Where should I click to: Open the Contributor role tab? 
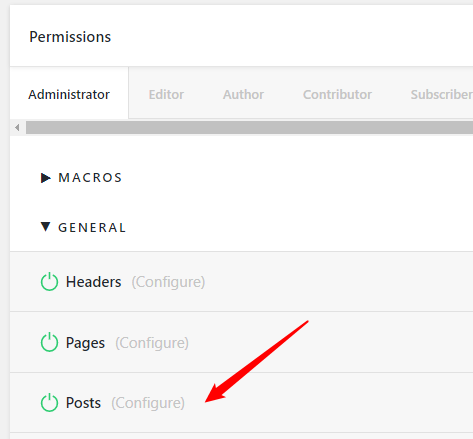tap(337, 94)
